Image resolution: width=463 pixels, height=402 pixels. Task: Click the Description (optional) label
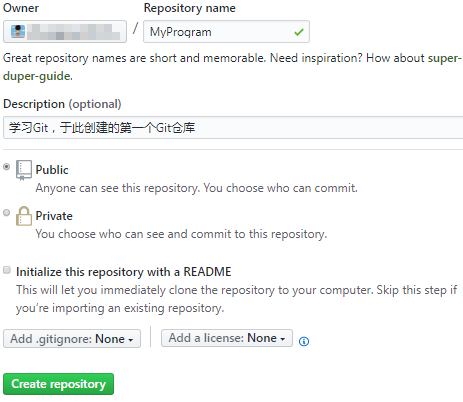point(62,104)
